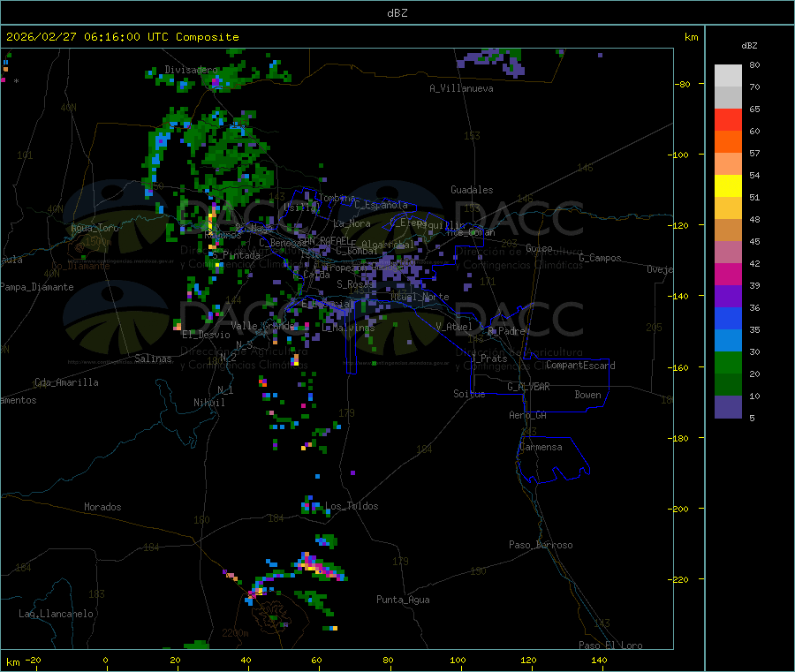
Task: Click the 100 km x-axis tick label
Action: point(458,660)
